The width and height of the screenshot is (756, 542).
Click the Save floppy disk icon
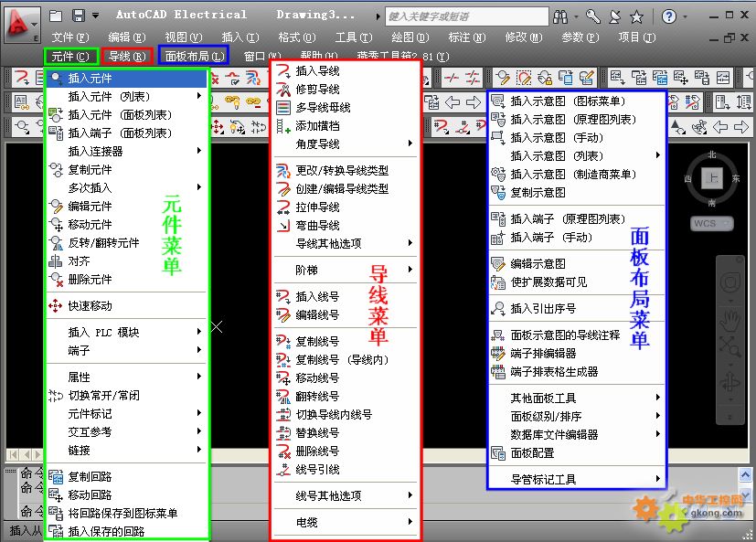pos(78,16)
